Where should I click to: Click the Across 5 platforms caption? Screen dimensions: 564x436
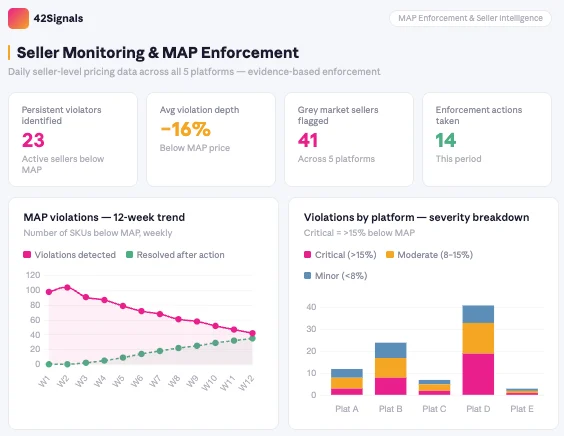(x=336, y=159)
